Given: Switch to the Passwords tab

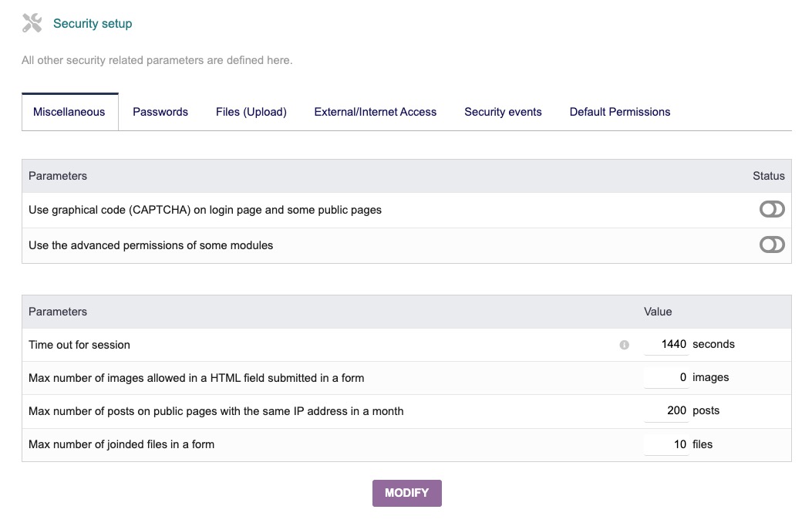Looking at the screenshot, I should pyautogui.click(x=160, y=112).
